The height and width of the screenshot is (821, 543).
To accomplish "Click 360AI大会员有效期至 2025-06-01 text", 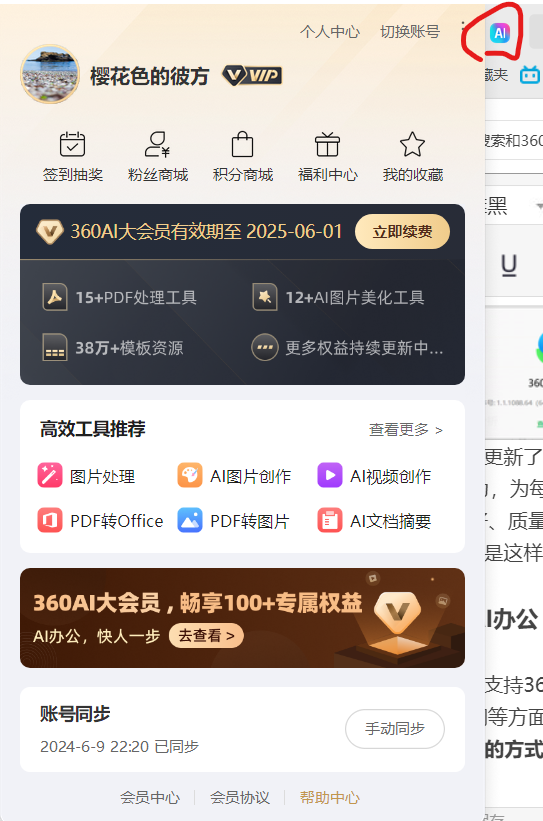I will 206,231.
